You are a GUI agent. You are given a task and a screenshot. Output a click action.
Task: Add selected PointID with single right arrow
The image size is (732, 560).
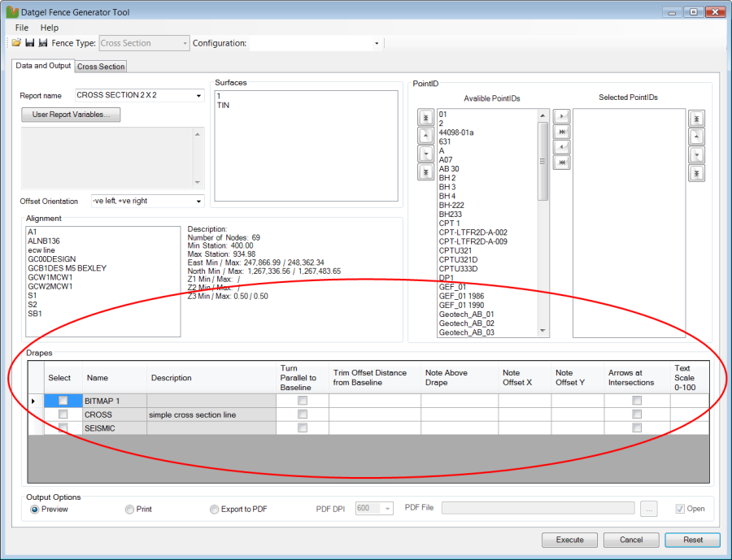pos(560,118)
